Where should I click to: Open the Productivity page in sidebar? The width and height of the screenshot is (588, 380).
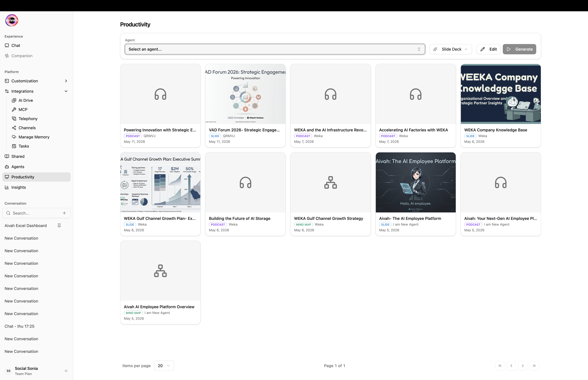(x=36, y=177)
